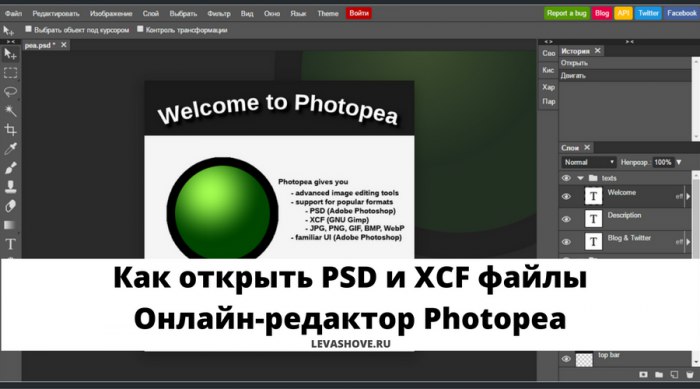
Task: Select the Gradient tool
Action: pyautogui.click(x=10, y=225)
